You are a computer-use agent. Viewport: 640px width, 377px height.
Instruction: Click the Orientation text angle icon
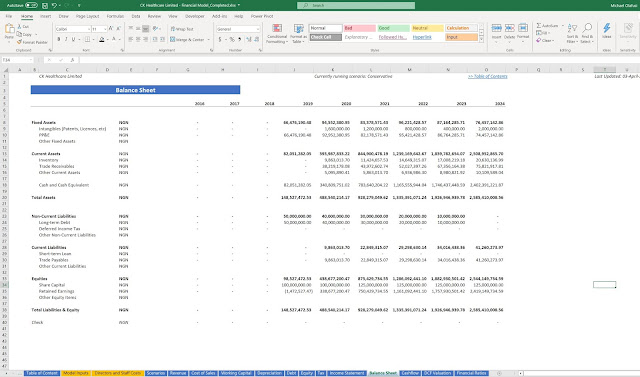(x=156, y=29)
